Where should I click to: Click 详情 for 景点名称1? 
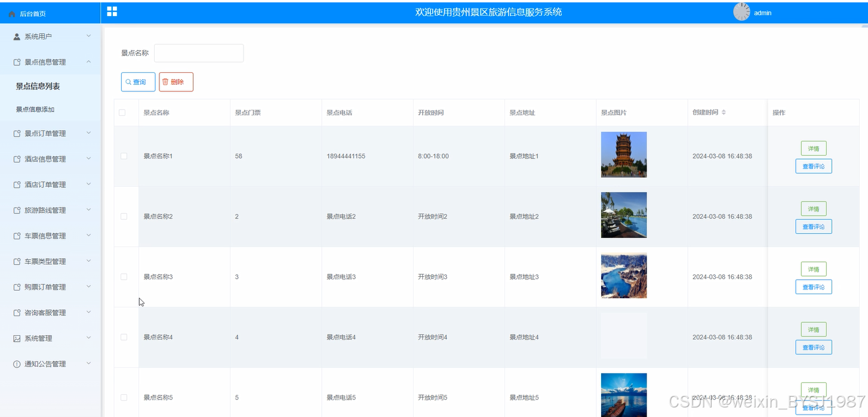pos(814,149)
